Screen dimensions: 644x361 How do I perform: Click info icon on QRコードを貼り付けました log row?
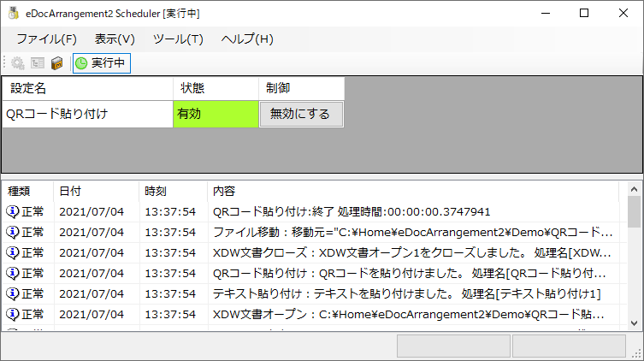[x=12, y=274]
